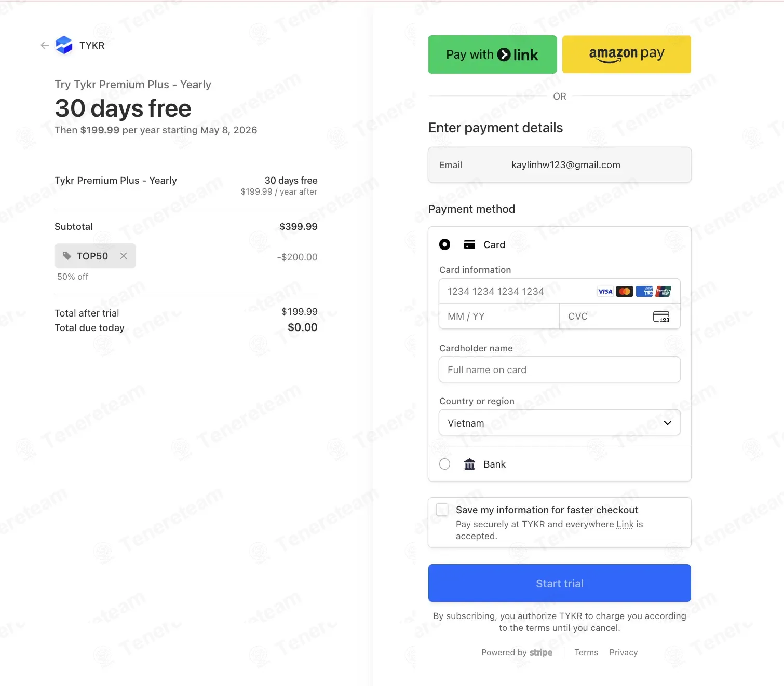
Task: Click the Visa card brand icon
Action: point(605,292)
